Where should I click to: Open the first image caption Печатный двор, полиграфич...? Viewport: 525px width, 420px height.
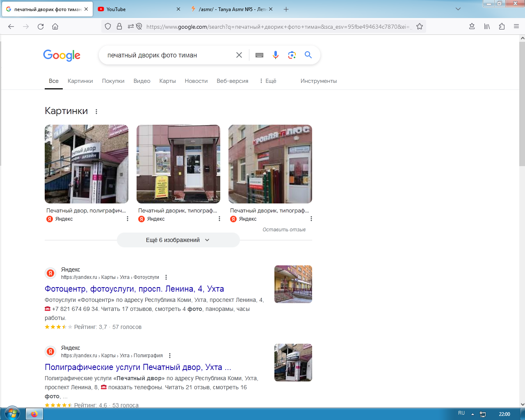point(86,210)
